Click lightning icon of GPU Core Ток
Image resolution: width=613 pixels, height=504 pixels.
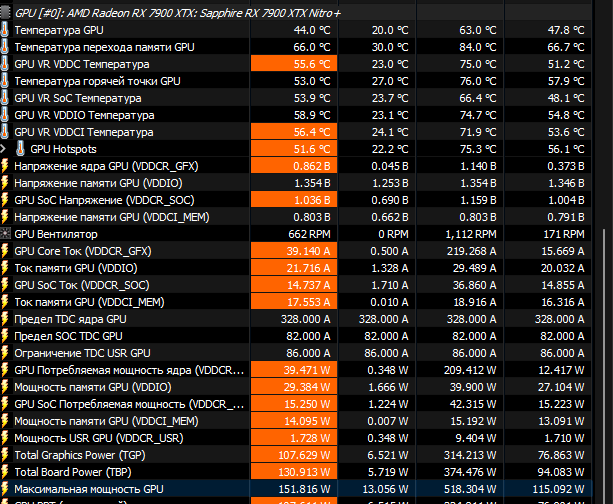pos(5,251)
